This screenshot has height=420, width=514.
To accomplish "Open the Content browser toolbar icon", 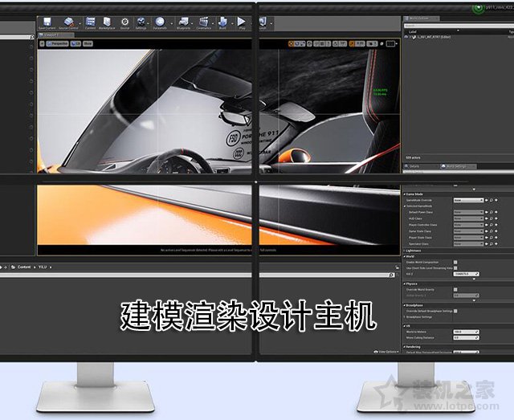I will point(90,22).
